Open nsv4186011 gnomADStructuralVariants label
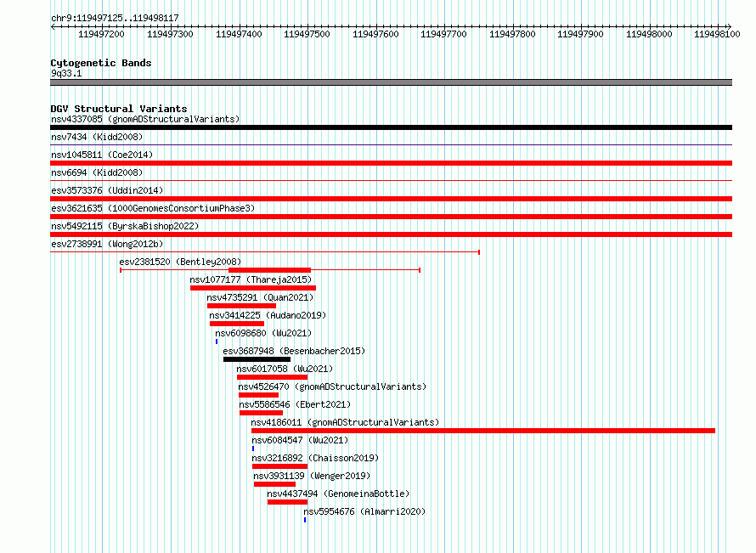756x553 pixels. (x=345, y=422)
